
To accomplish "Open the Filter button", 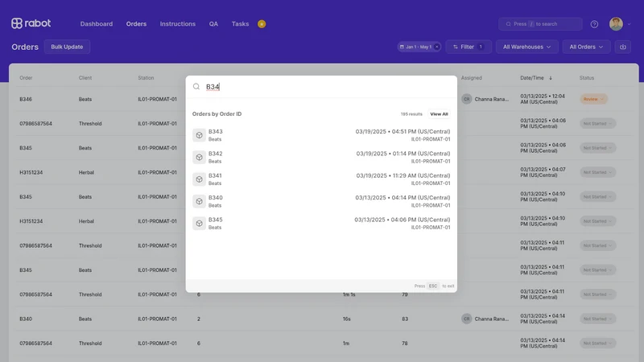I will [469, 47].
